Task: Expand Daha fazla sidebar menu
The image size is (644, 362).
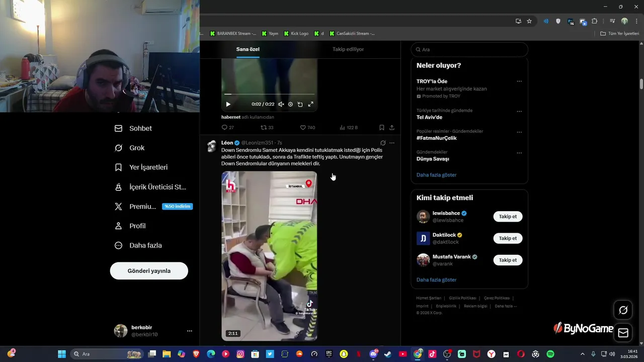Action: [138, 245]
